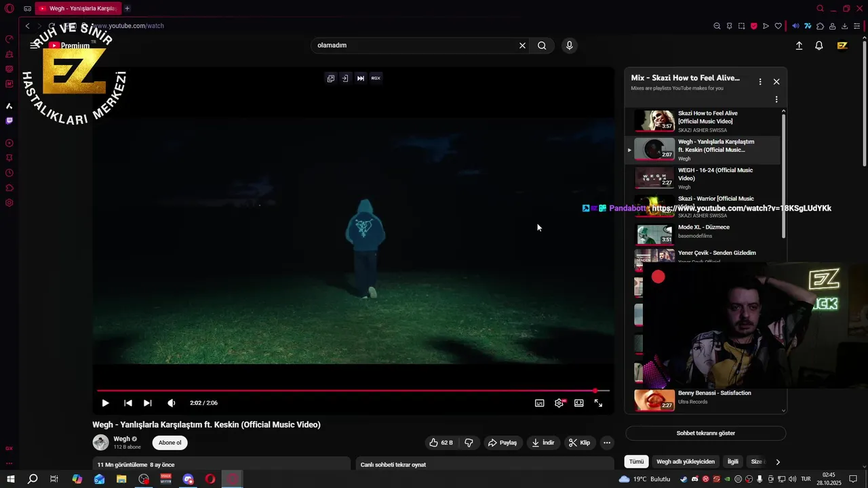Viewport: 868px width, 488px height.
Task: Select the 'Tümü' filter chip
Action: tap(636, 462)
